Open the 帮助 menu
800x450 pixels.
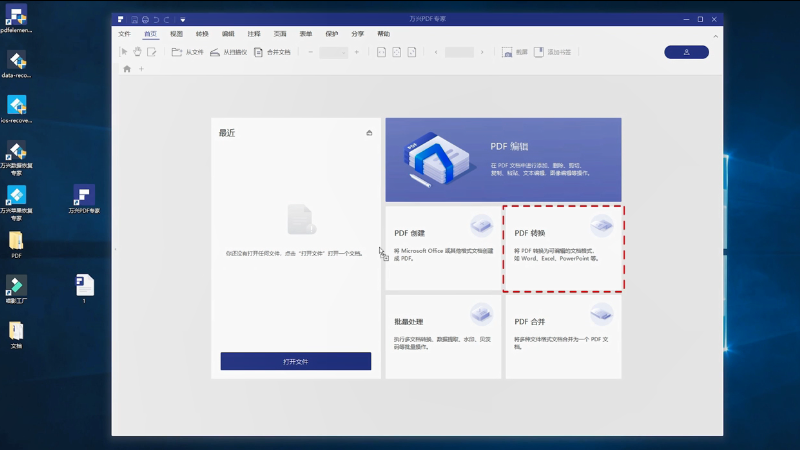[384, 34]
